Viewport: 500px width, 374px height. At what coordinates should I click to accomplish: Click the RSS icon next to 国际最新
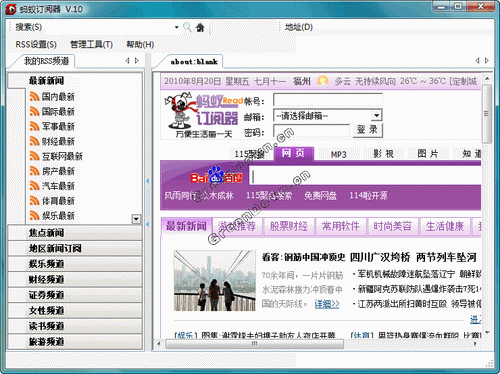pos(35,111)
